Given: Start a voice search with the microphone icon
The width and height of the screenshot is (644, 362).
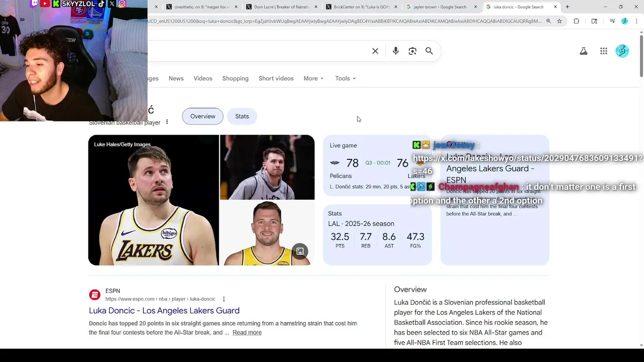Looking at the screenshot, I should (x=395, y=51).
